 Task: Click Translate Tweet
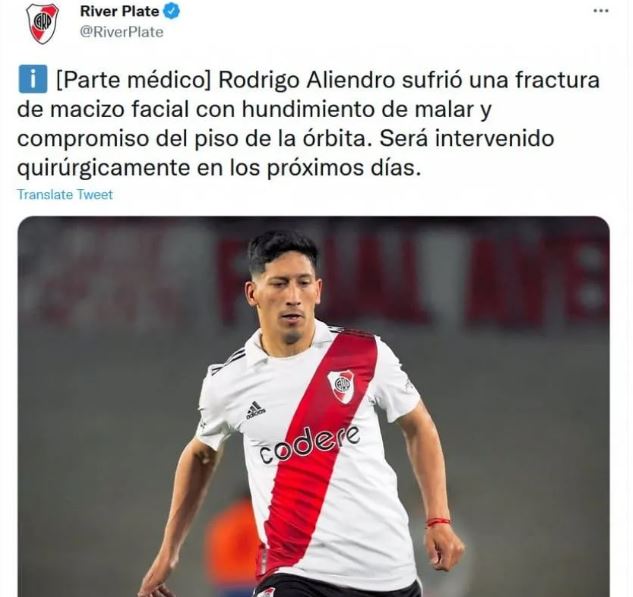pos(65,195)
